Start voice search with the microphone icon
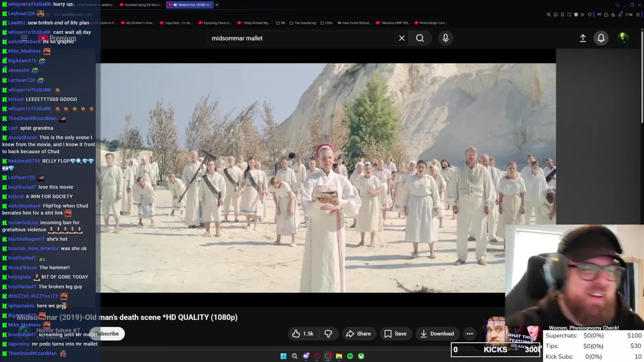This screenshot has height=362, width=644. pyautogui.click(x=445, y=38)
